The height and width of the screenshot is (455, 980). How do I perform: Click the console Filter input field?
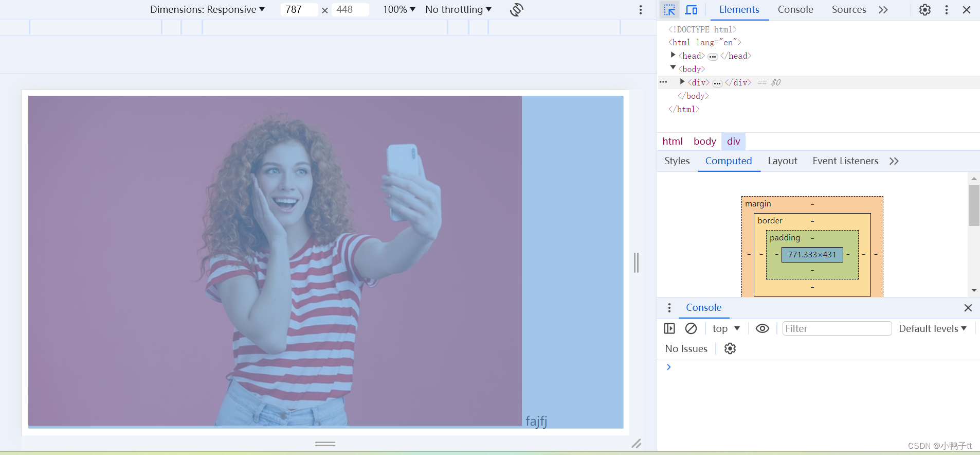coord(837,328)
